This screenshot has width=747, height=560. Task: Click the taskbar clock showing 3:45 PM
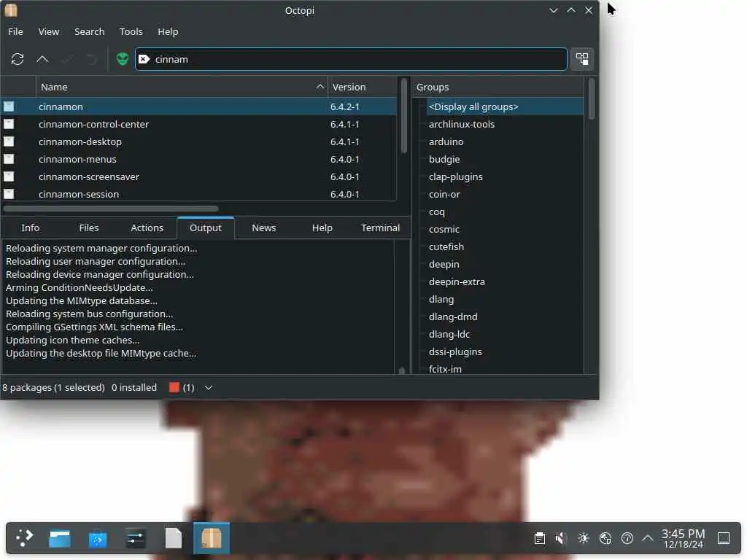(x=683, y=538)
